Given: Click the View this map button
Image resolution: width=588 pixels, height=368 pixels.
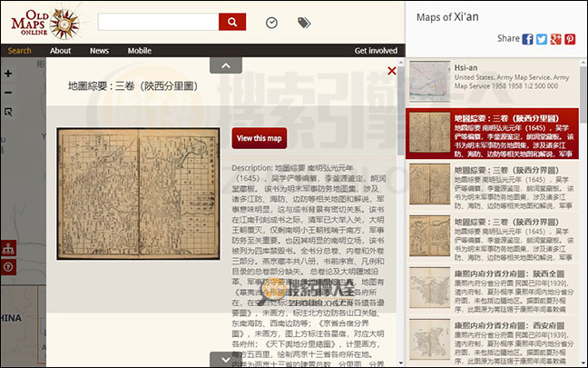Looking at the screenshot, I should point(260,138).
